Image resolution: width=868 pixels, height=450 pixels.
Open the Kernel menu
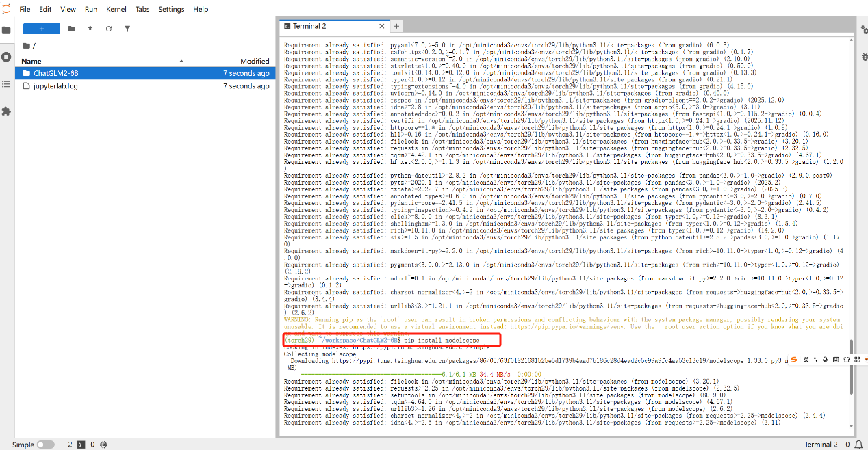point(116,10)
